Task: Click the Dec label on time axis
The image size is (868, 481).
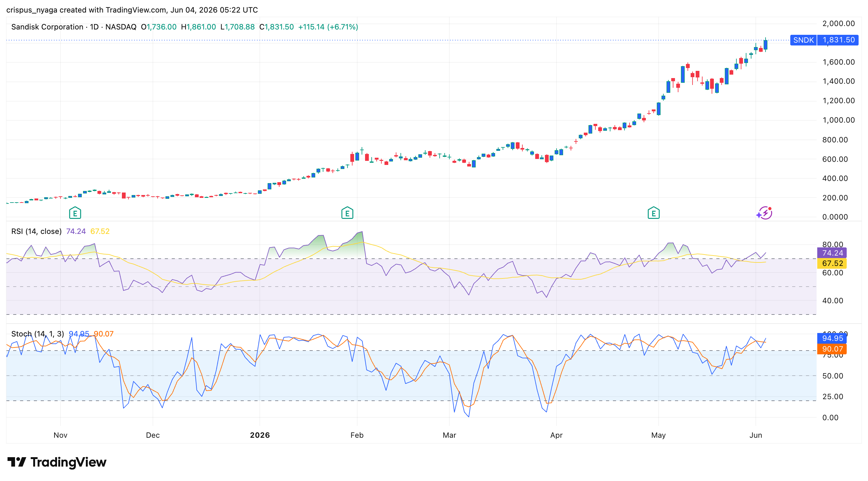Action: point(153,435)
